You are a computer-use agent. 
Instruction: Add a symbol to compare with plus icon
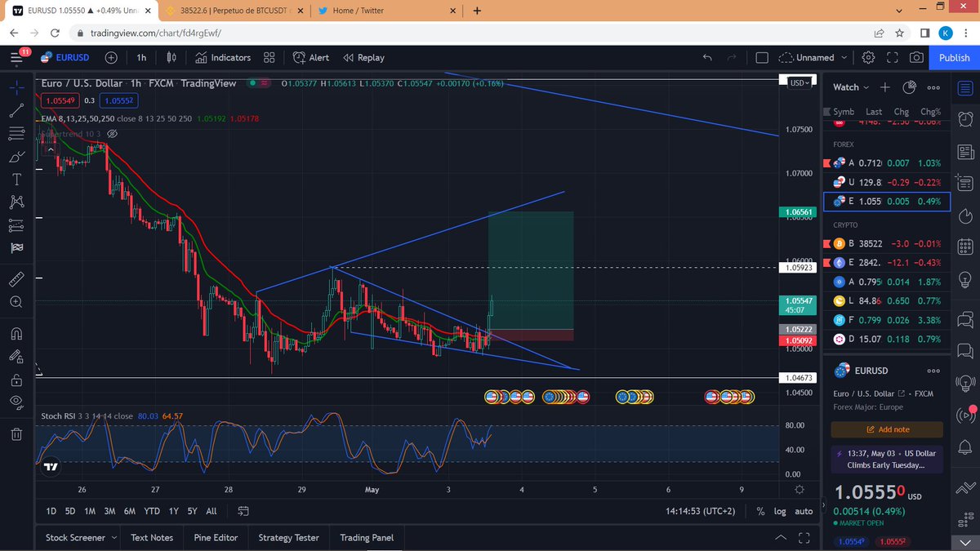pyautogui.click(x=111, y=58)
